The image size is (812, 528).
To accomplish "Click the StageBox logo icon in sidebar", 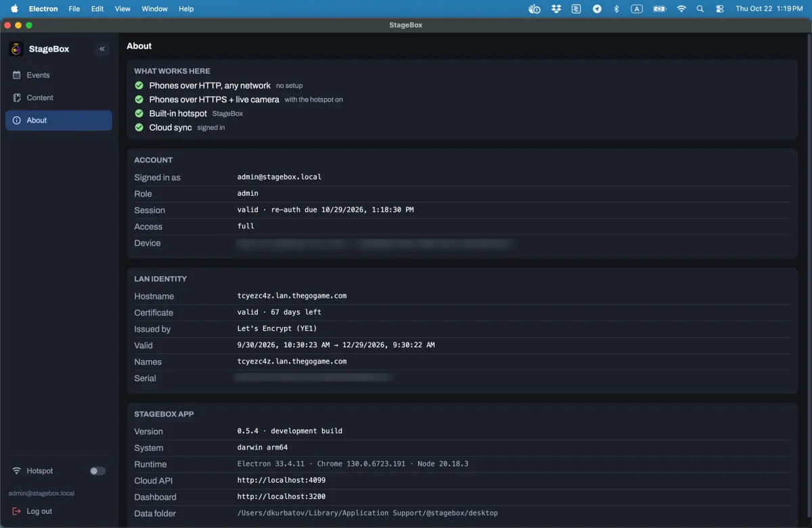I will coord(16,49).
